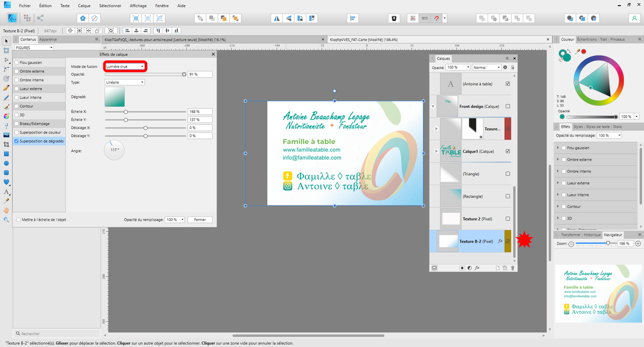
Task: Select the Fill gradient tool
Action: coord(7,116)
